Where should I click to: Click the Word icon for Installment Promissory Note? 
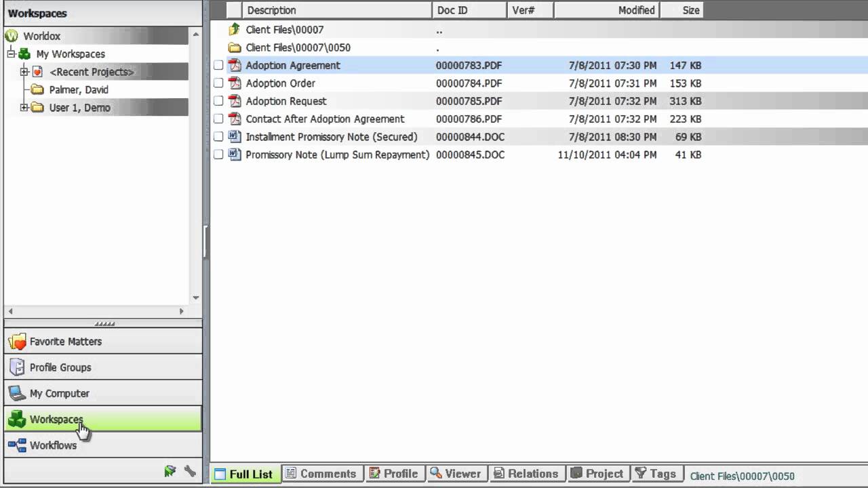point(235,137)
